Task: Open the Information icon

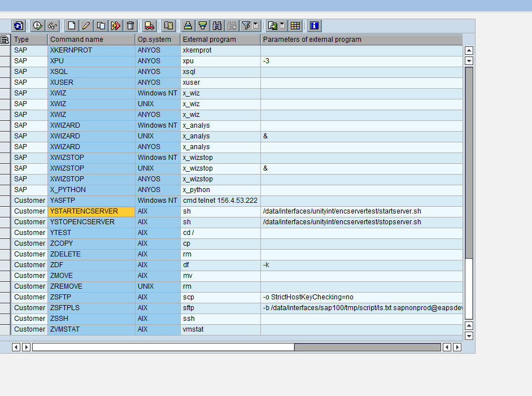Action: (x=313, y=25)
